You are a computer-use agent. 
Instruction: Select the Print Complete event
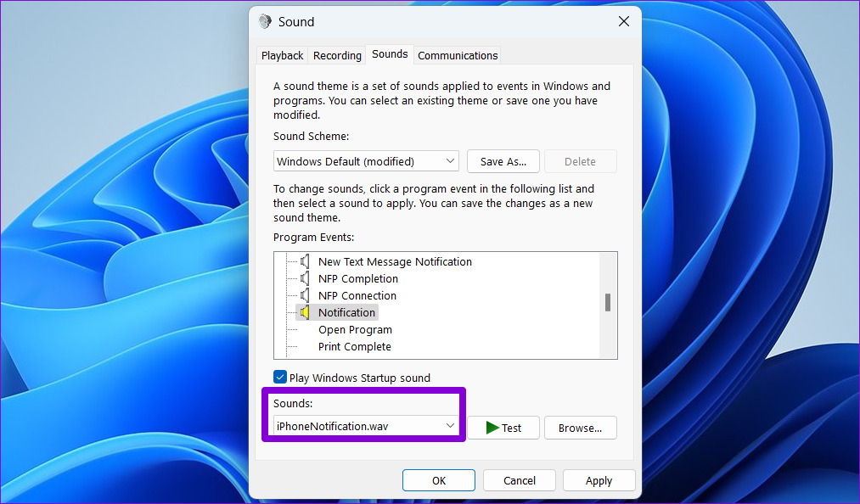(354, 346)
